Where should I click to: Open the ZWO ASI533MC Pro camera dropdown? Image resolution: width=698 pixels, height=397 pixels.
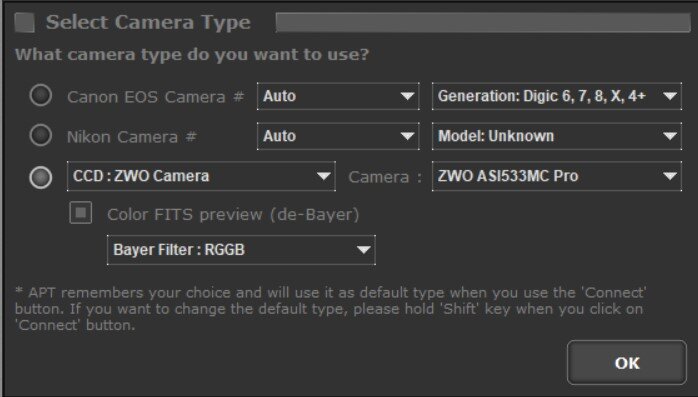pyautogui.click(x=556, y=176)
